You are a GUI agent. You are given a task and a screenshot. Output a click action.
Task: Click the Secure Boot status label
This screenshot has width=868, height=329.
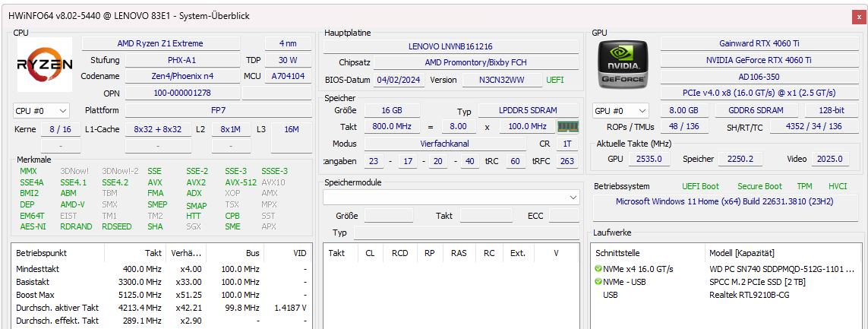coord(761,186)
